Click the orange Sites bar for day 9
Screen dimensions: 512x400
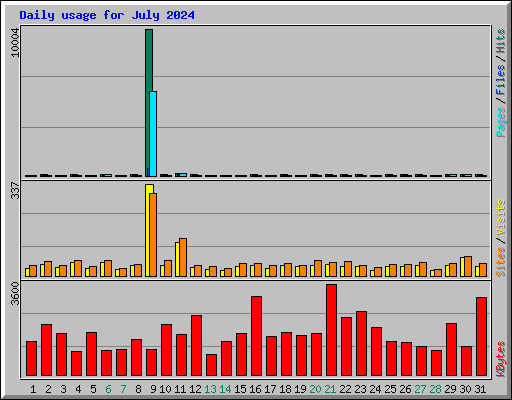point(153,235)
